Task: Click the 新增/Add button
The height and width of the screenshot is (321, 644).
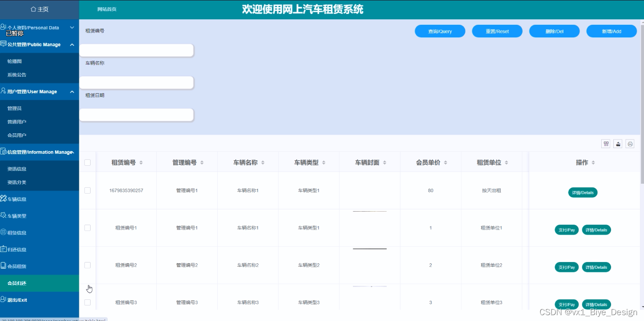Action: [612, 31]
